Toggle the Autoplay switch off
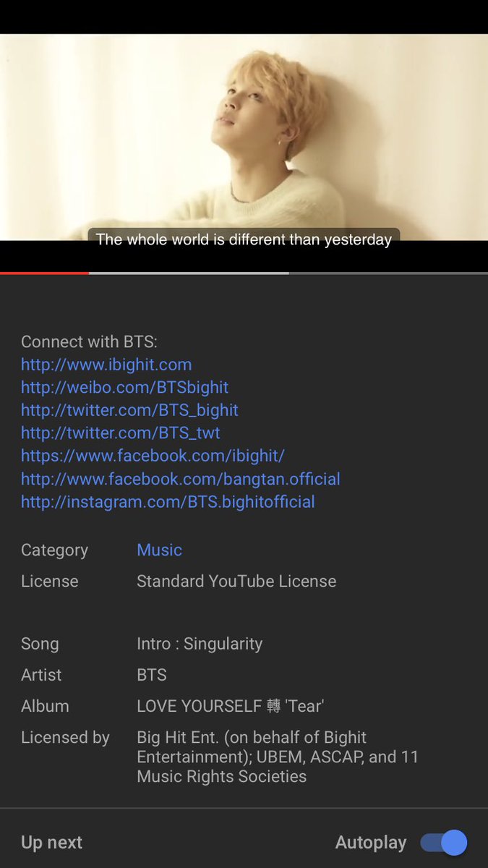 click(x=444, y=843)
